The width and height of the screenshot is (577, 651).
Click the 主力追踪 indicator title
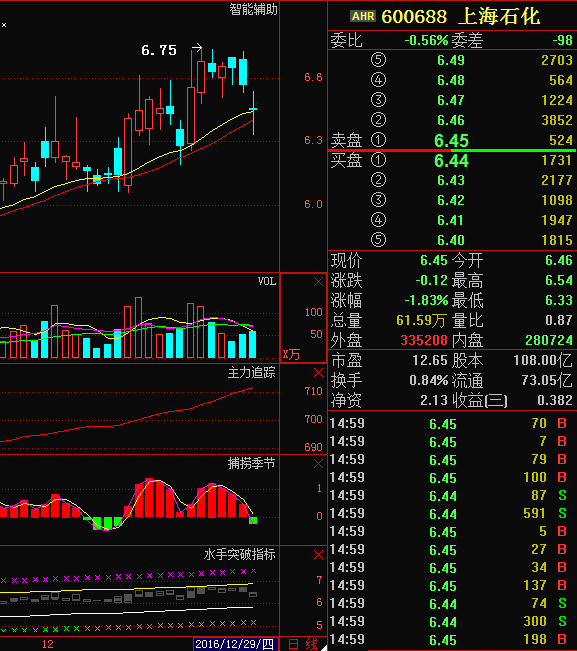(252, 373)
